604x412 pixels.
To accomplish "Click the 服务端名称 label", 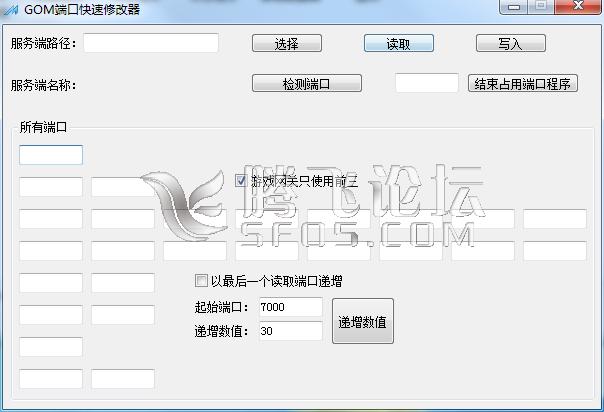I will coord(44,85).
